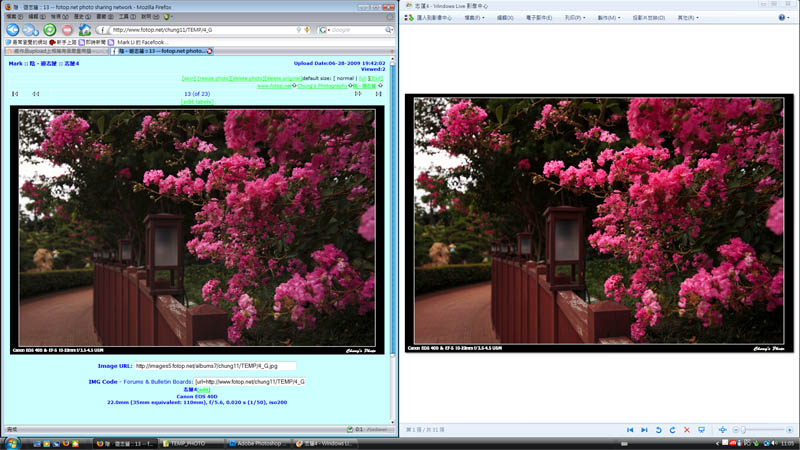Image resolution: width=800 pixels, height=450 pixels.
Task: Open Firefox menu 歷史 (History)
Action: 82,17
